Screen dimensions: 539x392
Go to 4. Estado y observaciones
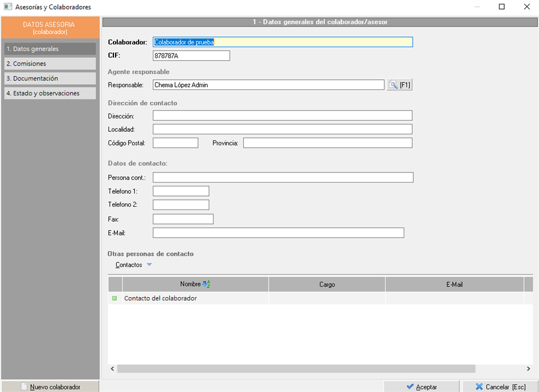[x=50, y=93]
